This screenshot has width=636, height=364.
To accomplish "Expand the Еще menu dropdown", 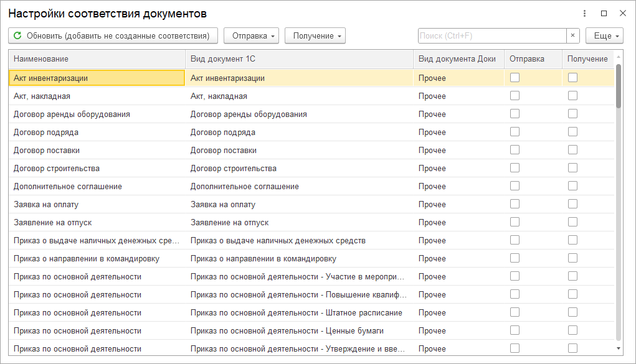I will point(604,36).
